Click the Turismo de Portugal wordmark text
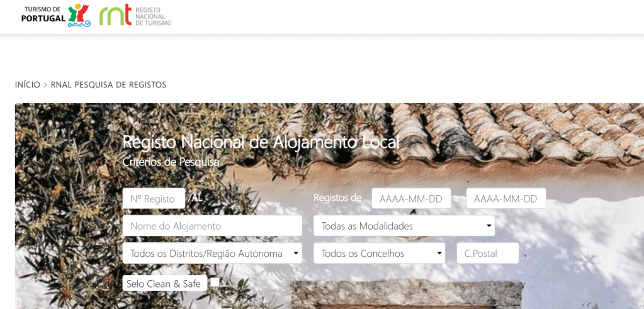The width and height of the screenshot is (644, 309). pos(43,14)
